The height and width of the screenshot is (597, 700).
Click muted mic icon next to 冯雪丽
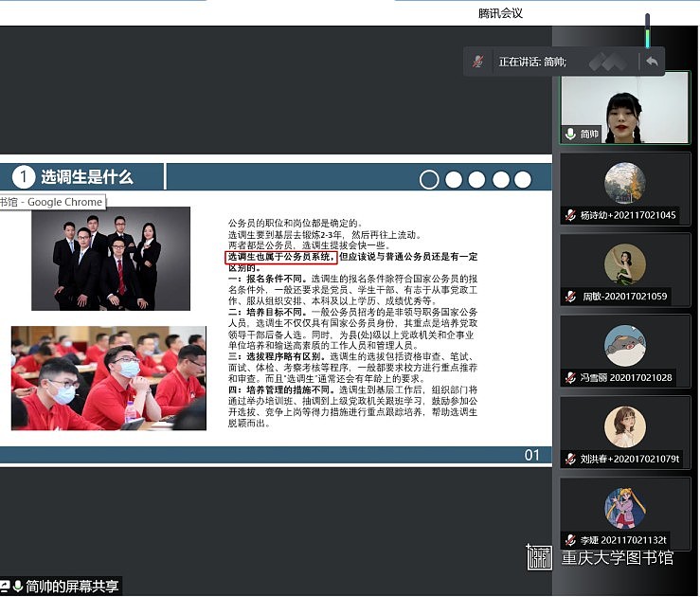(x=570, y=377)
